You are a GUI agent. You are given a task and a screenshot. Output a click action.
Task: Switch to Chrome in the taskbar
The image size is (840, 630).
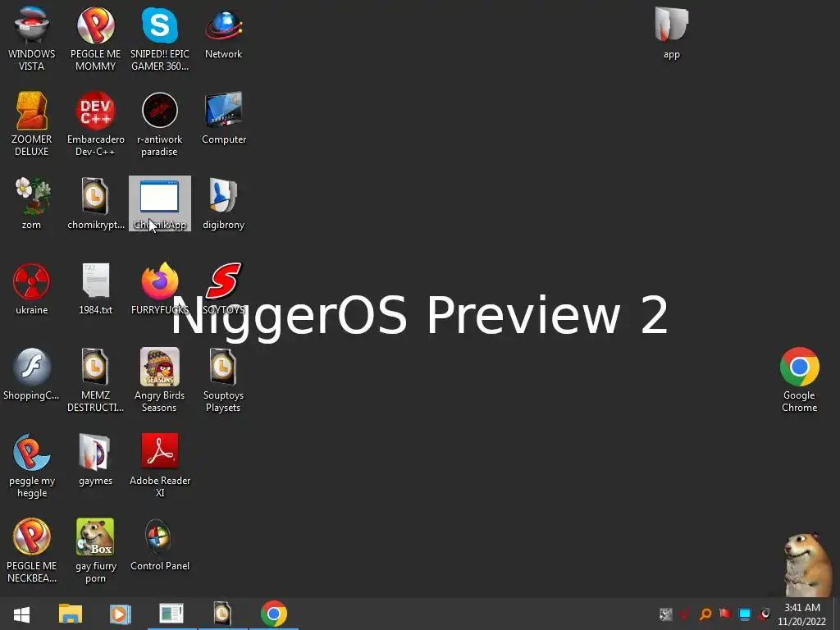pyautogui.click(x=274, y=614)
